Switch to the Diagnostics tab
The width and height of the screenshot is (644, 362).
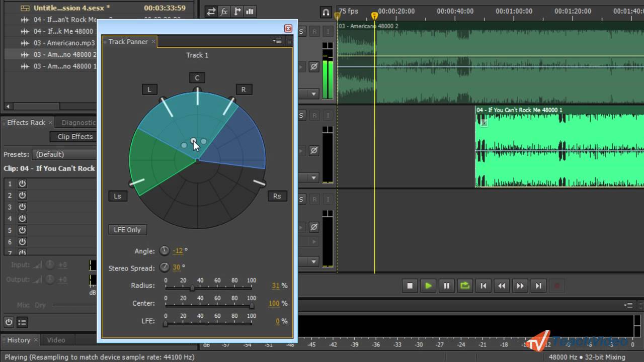pos(79,122)
